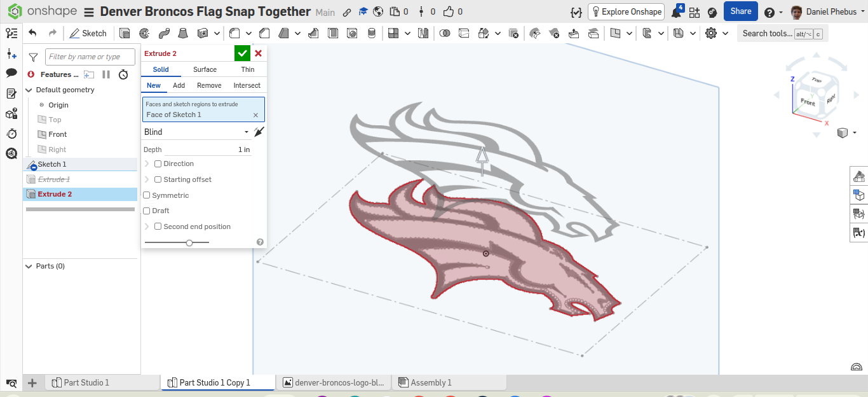The image size is (868, 397).
Task: Click the rollback timer icon in Features header
Action: click(x=123, y=74)
